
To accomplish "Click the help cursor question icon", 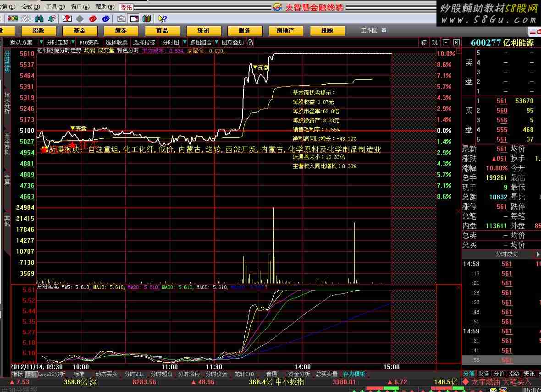I will coord(162,19).
